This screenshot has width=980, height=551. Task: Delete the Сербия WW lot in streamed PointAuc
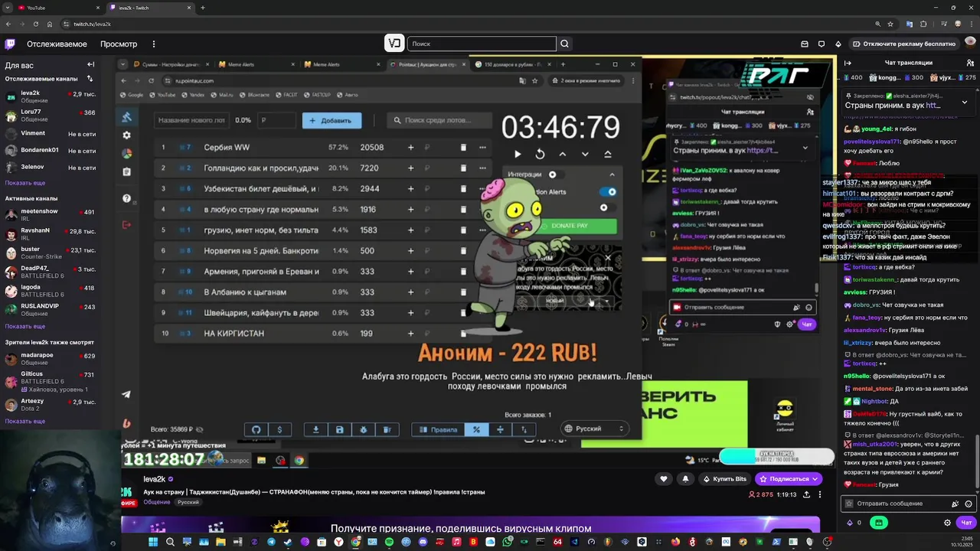click(462, 147)
